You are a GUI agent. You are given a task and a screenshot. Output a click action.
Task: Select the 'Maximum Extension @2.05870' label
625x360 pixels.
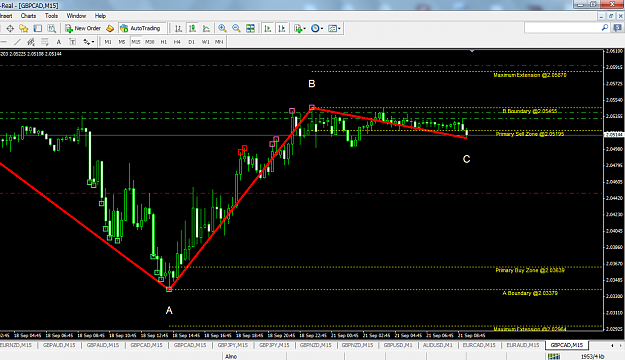(x=530, y=75)
